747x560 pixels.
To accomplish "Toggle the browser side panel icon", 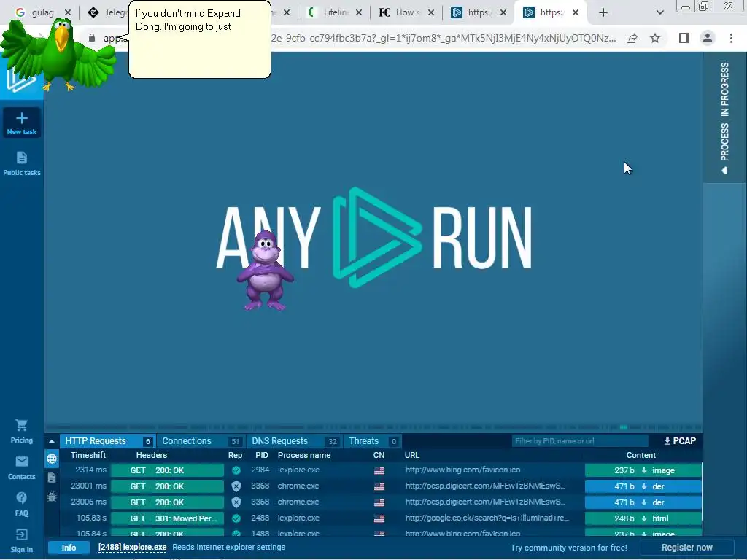I will (684, 38).
